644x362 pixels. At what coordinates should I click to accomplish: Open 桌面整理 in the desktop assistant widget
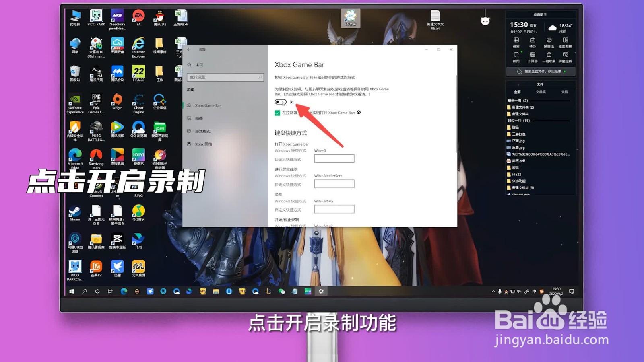coord(566,42)
